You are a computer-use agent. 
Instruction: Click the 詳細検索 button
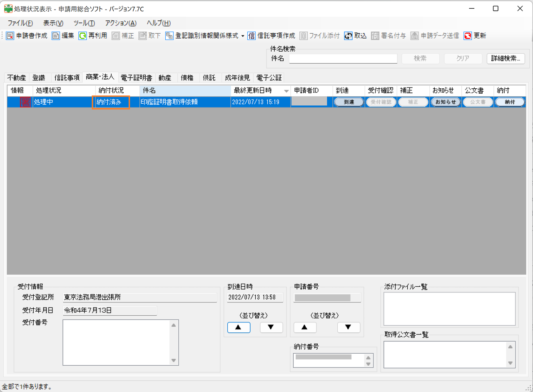click(x=506, y=58)
